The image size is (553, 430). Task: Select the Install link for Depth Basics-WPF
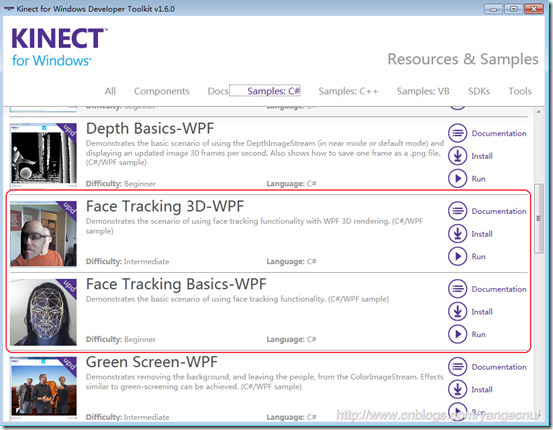point(482,156)
